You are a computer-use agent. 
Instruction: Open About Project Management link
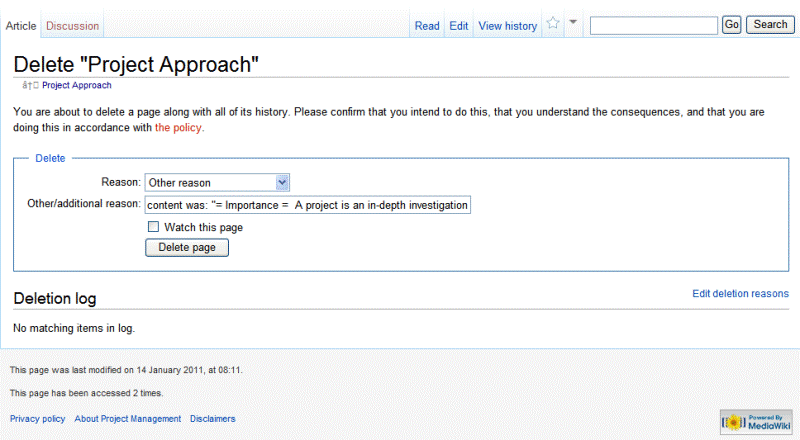click(128, 419)
